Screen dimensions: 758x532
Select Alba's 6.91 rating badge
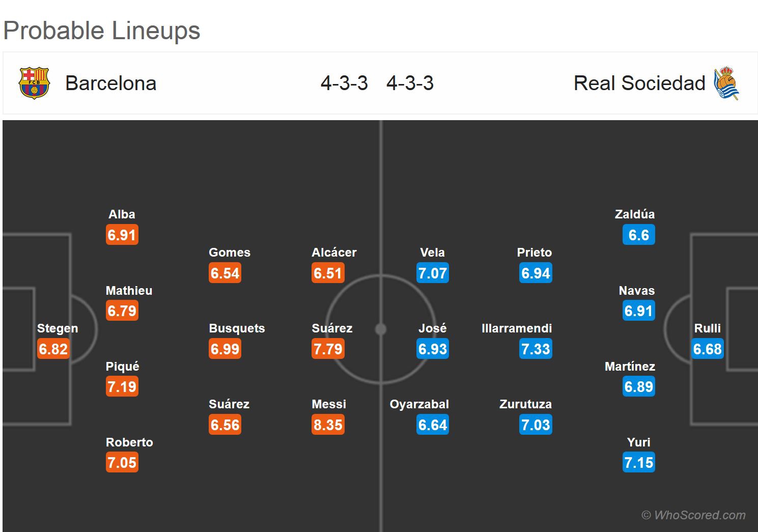122,235
